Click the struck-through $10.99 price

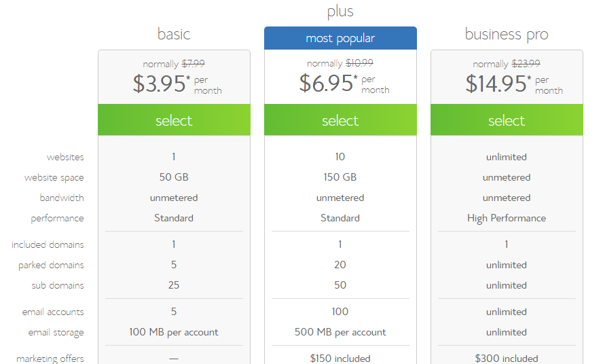(x=359, y=62)
